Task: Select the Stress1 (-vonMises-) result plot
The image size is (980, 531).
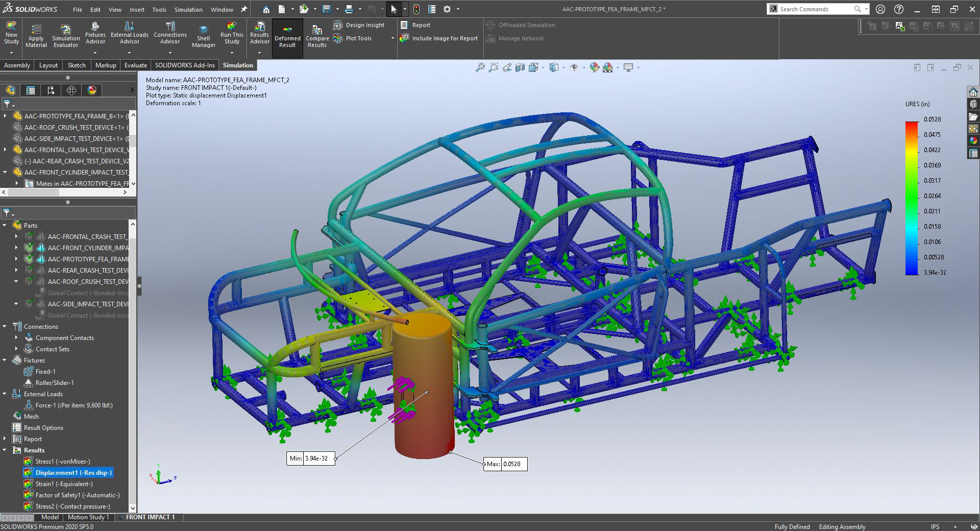Action: point(62,462)
